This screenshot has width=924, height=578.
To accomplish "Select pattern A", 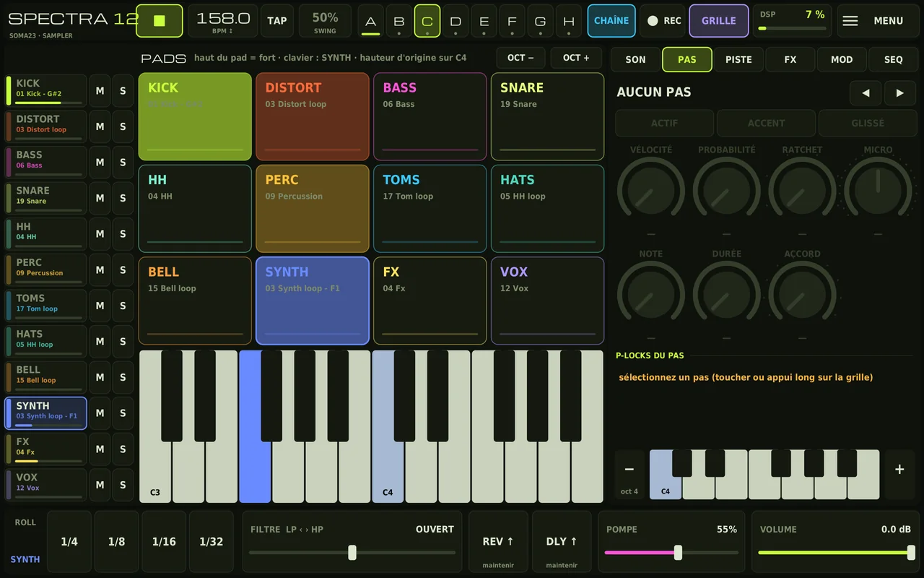I will [x=370, y=21].
